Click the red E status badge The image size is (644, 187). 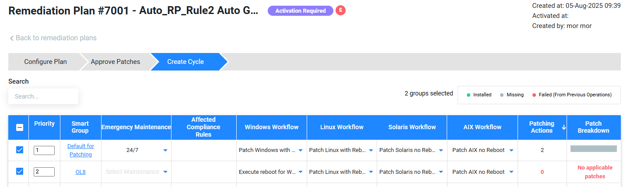(340, 11)
